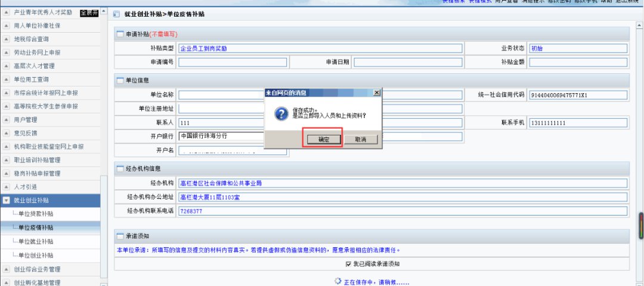
Task: Open 单位贷款补贴 in the sidebar
Action: click(36, 214)
